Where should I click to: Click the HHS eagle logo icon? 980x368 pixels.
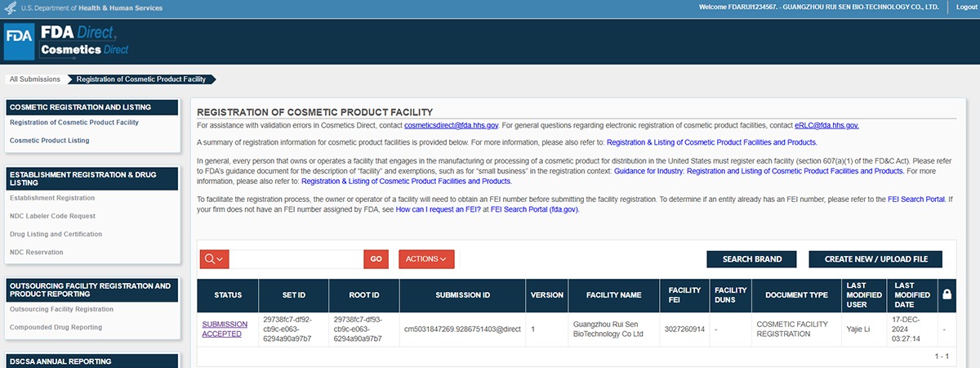pyautogui.click(x=11, y=7)
